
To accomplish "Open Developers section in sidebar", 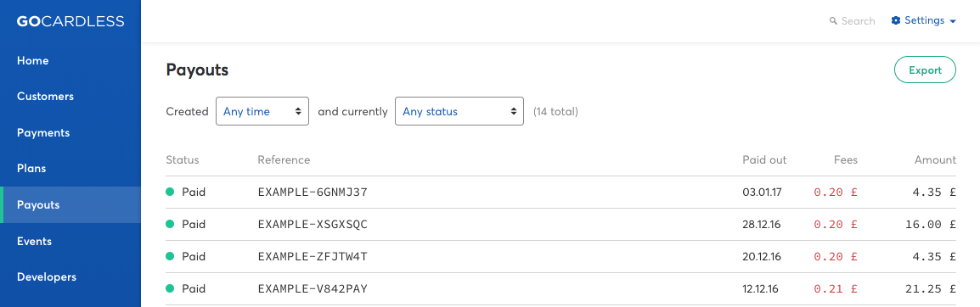I will click(x=46, y=277).
